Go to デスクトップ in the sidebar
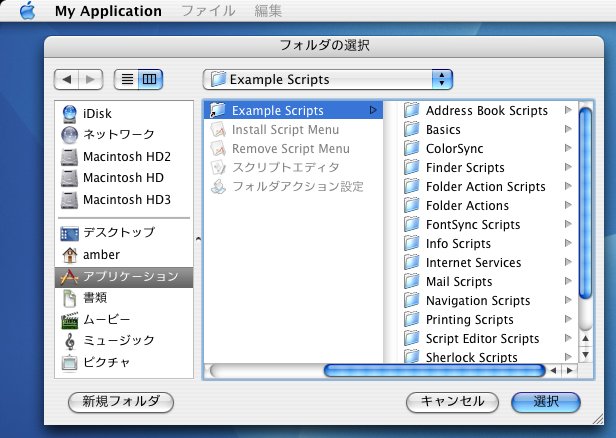Screen dimensions: 616x438 click(x=124, y=233)
